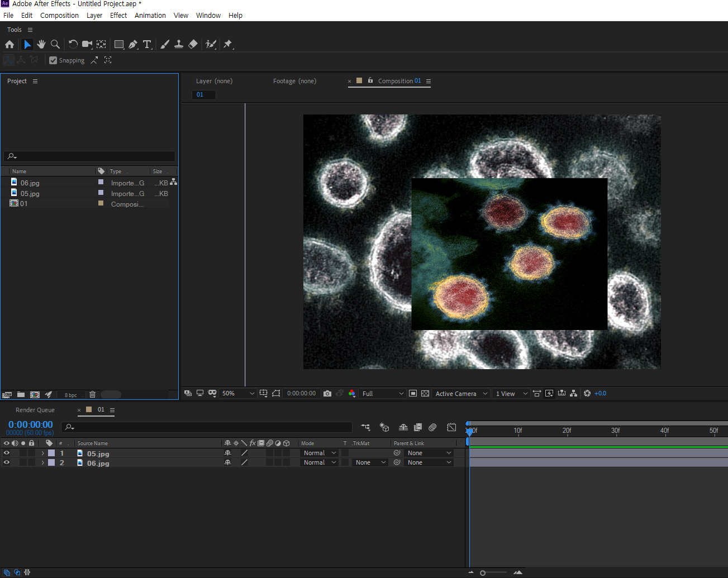Delete selected project item with trash icon
The width and height of the screenshot is (728, 578).
pyautogui.click(x=93, y=395)
